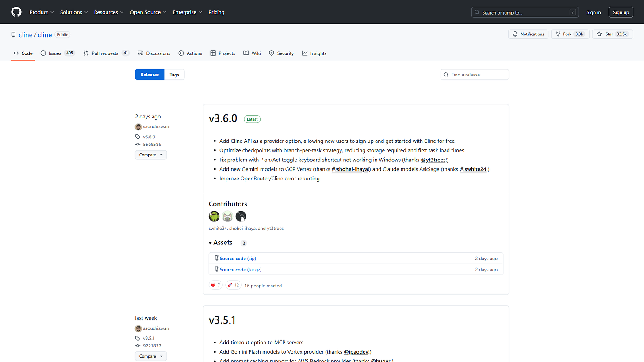Switch to the Tags view
644x362 pixels.
[174, 75]
